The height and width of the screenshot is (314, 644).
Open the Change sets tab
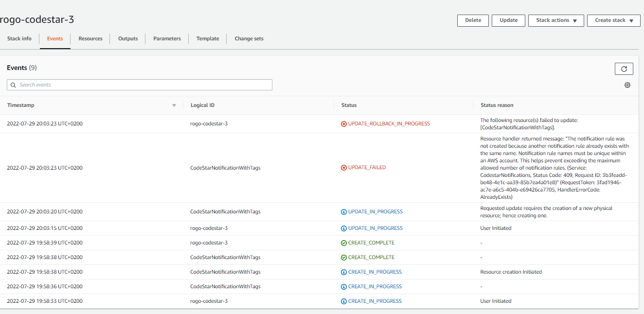click(249, 38)
